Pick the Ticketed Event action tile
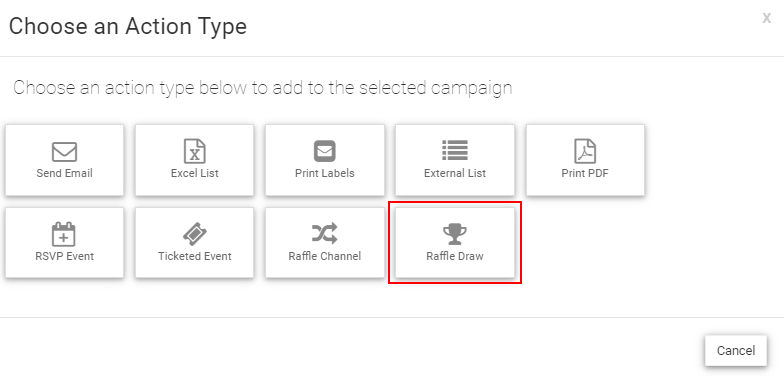This screenshot has height=376, width=784. pos(194,242)
